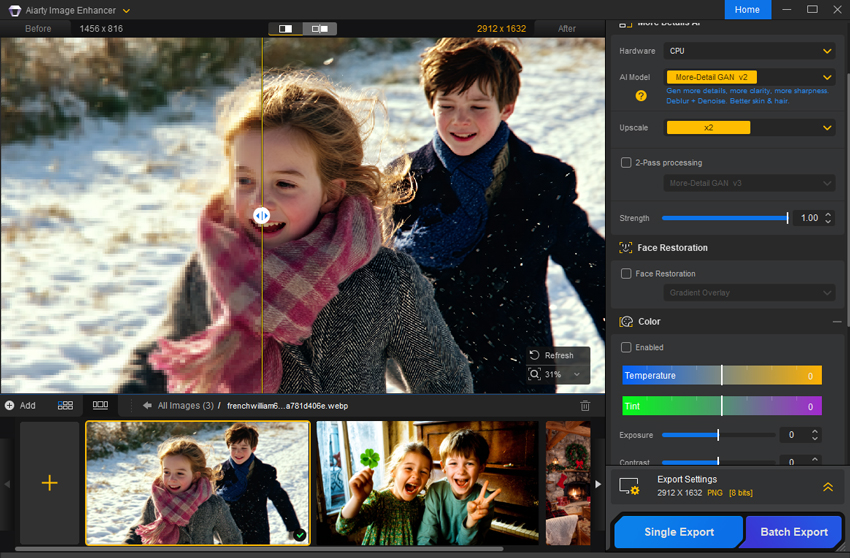Click the 1456 x 816 source resolution

[x=101, y=29]
